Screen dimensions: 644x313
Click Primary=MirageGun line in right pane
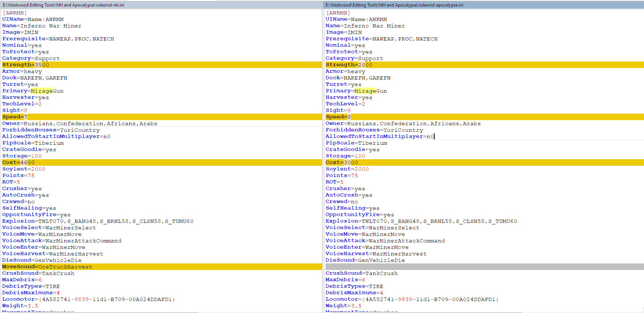click(356, 91)
